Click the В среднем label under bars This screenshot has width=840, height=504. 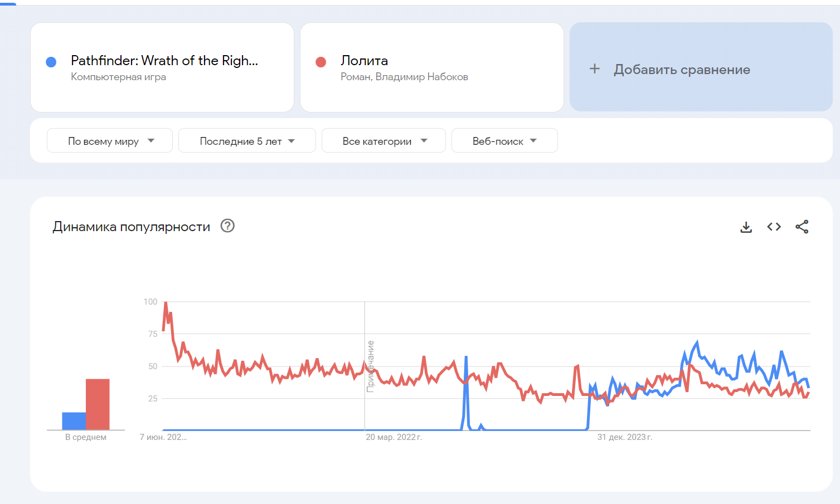tap(86, 437)
